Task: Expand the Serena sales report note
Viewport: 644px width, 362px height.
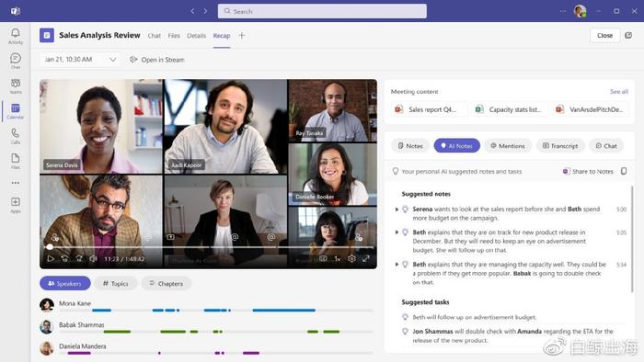Action: point(397,209)
